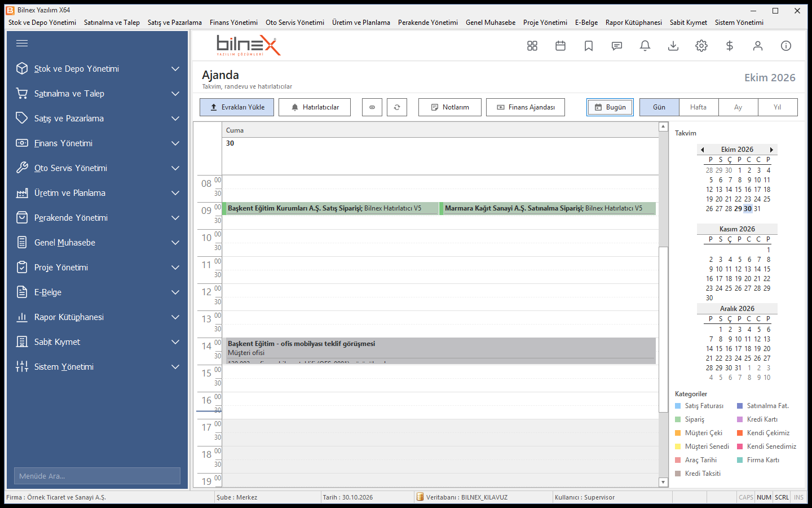This screenshot has height=508, width=812.
Task: Click the Oto Servis wrench icon
Action: [x=22, y=168]
